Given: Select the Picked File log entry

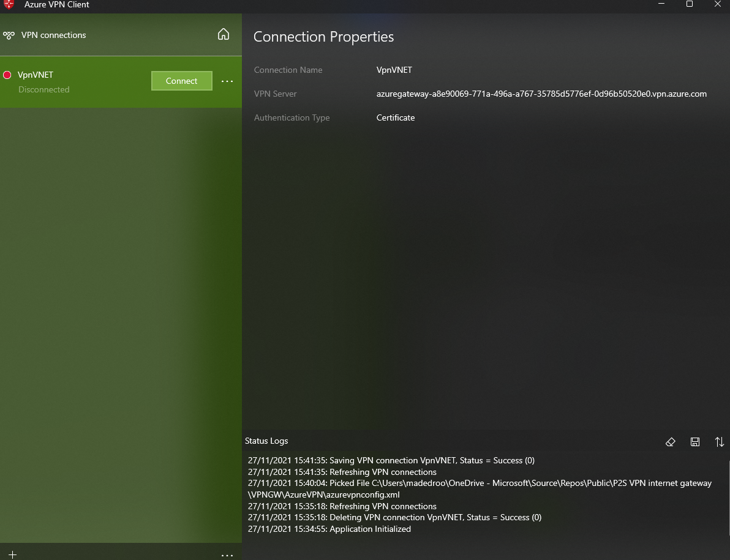Looking at the screenshot, I should (x=480, y=489).
